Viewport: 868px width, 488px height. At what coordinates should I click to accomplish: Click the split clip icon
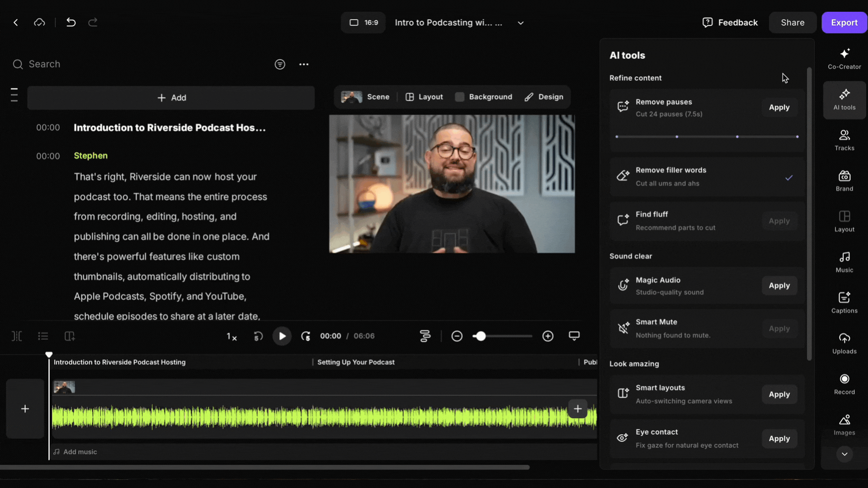(17, 336)
